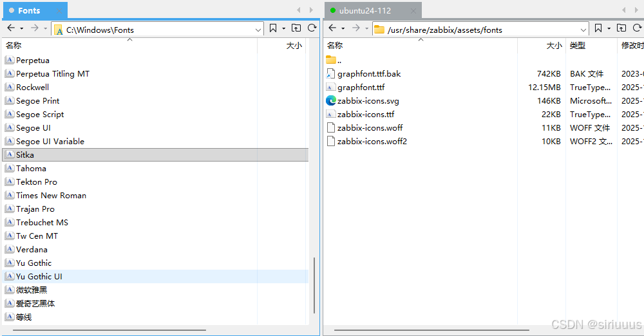644x336 pixels.
Task: Open the parent folder '..' entry
Action: point(334,61)
